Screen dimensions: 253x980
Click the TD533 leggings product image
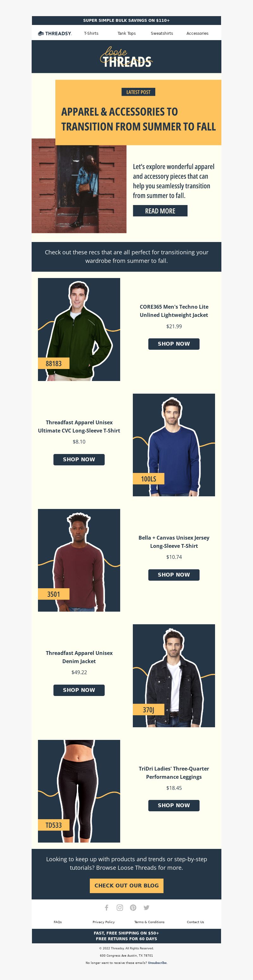tap(79, 791)
